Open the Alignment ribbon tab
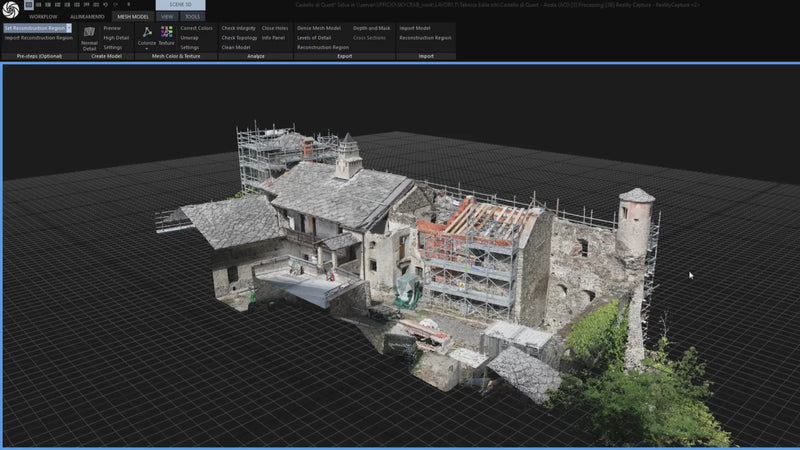Image resolution: width=800 pixels, height=450 pixels. (x=87, y=17)
